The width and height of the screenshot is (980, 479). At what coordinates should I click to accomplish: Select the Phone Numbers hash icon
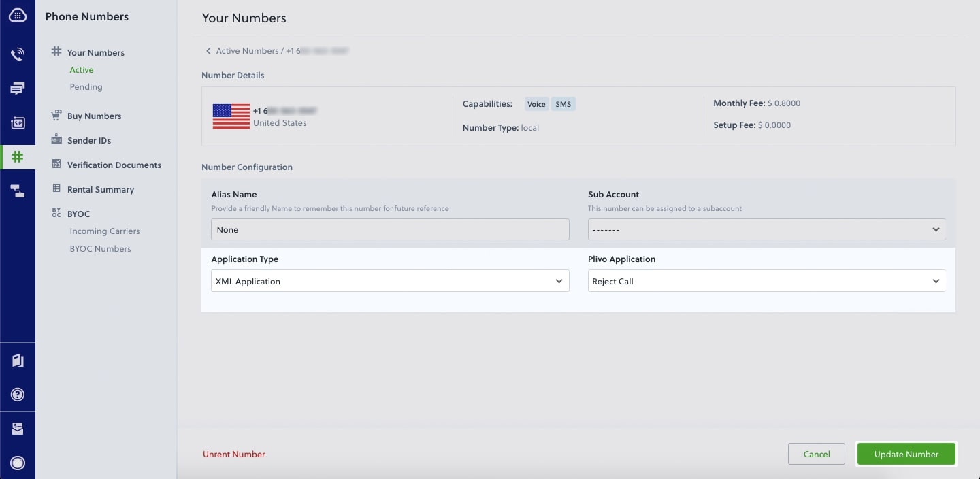(18, 156)
